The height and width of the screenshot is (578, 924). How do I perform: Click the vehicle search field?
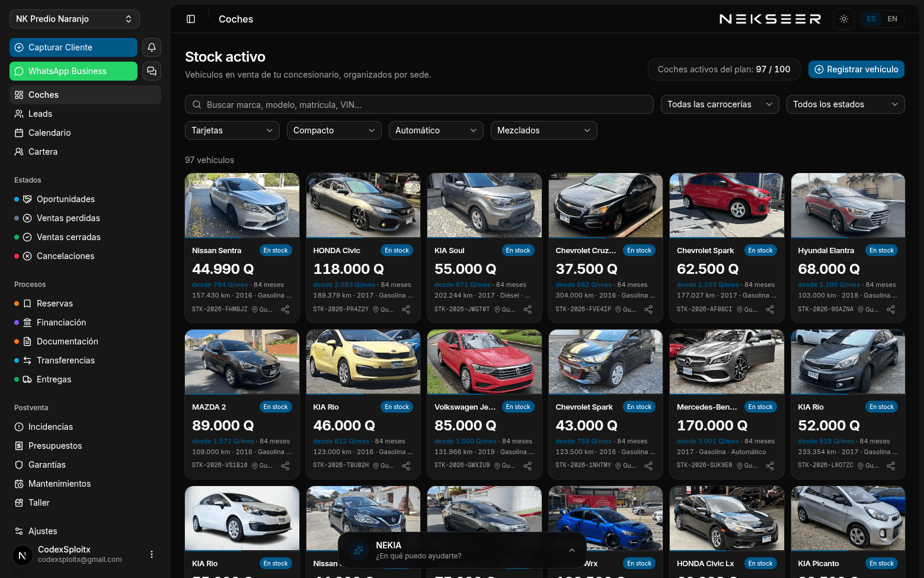tap(419, 104)
